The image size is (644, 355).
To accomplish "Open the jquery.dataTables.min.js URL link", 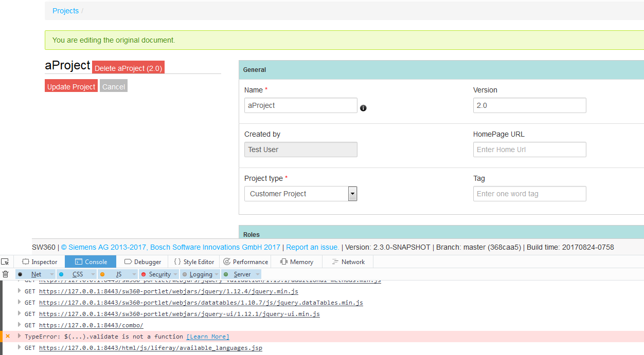I will pyautogui.click(x=201, y=303).
